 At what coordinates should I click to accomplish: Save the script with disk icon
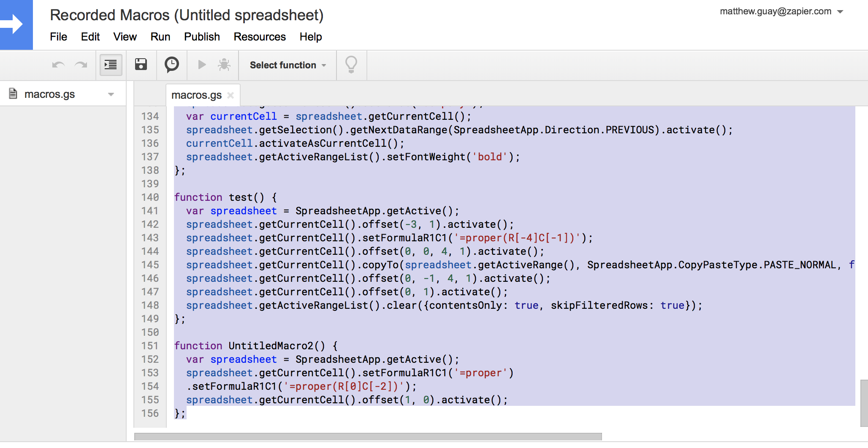click(141, 65)
